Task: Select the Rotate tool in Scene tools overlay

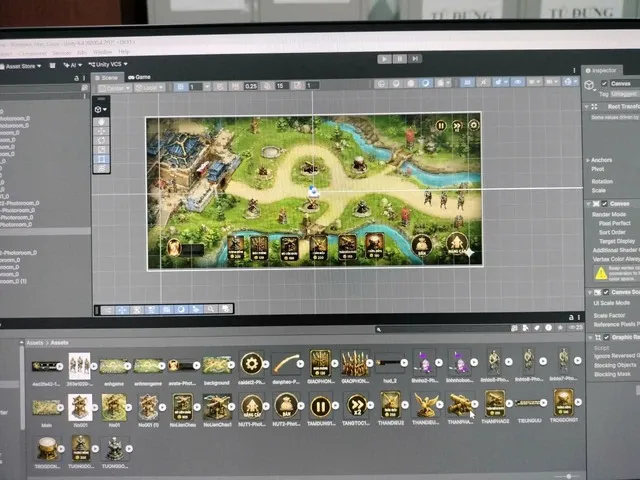Action: click(102, 140)
